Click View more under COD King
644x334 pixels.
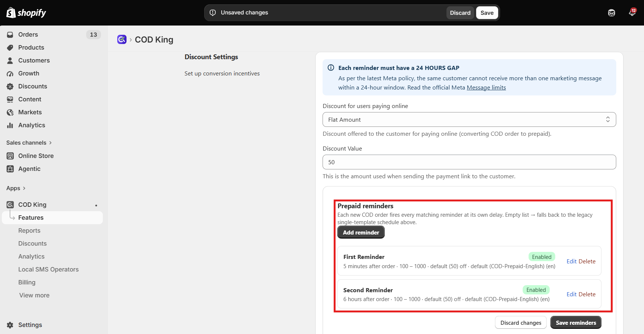tap(34, 295)
